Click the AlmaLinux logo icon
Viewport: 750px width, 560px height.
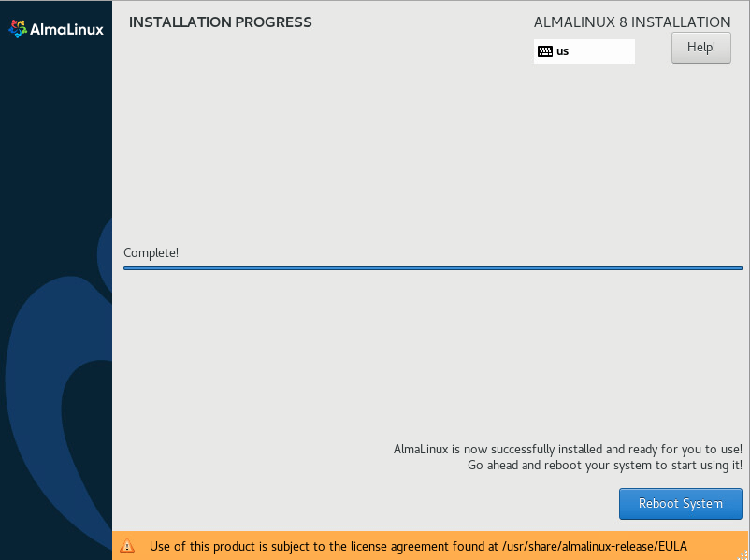pyautogui.click(x=18, y=29)
